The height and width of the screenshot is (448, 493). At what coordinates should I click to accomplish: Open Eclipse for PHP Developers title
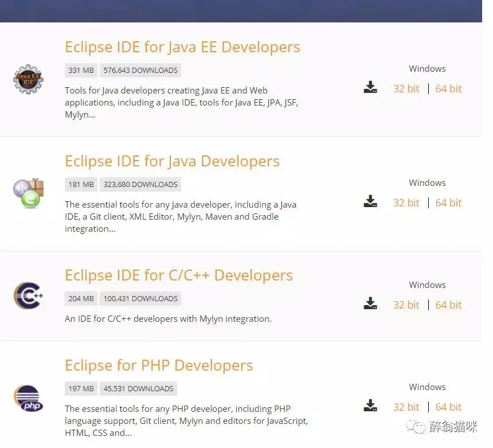point(159,366)
